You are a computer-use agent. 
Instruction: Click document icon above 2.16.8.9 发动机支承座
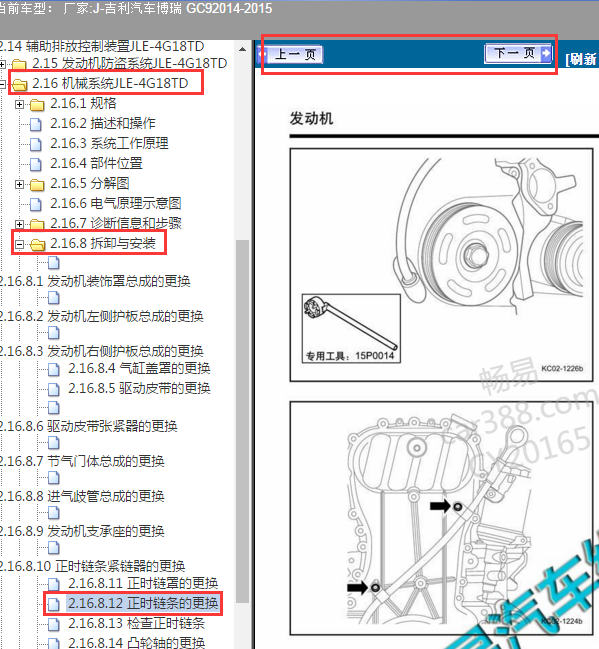[53, 513]
